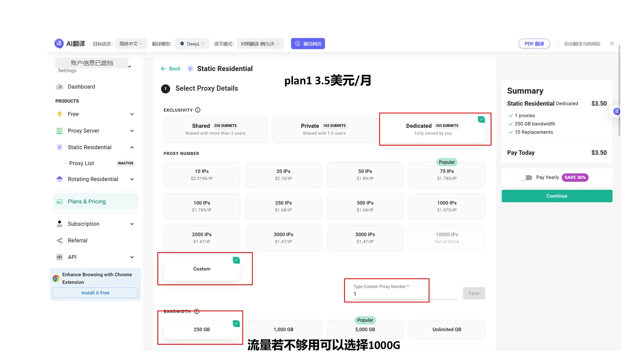
Task: Click the green Continue button
Action: [x=557, y=196]
